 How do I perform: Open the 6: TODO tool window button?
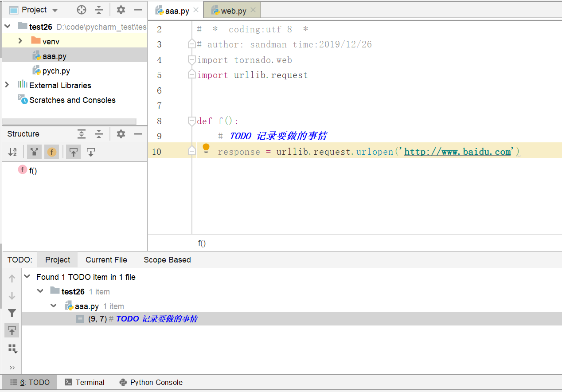pos(30,382)
